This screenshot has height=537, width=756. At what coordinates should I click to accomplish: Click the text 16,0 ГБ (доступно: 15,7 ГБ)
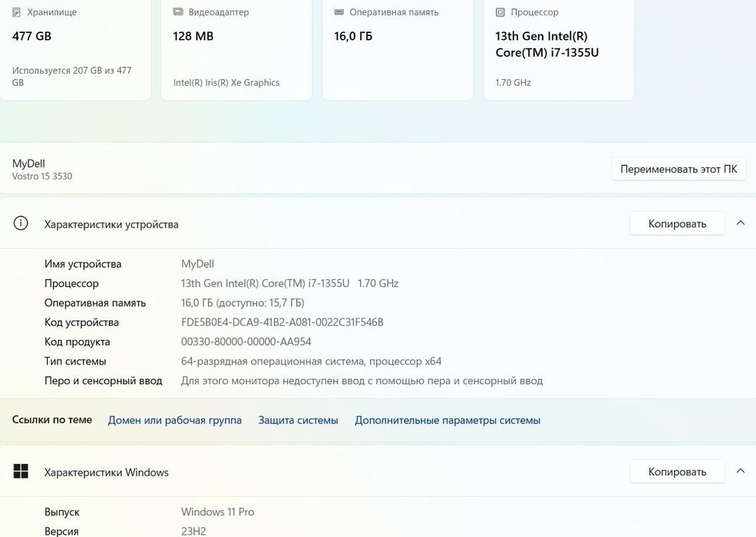243,303
